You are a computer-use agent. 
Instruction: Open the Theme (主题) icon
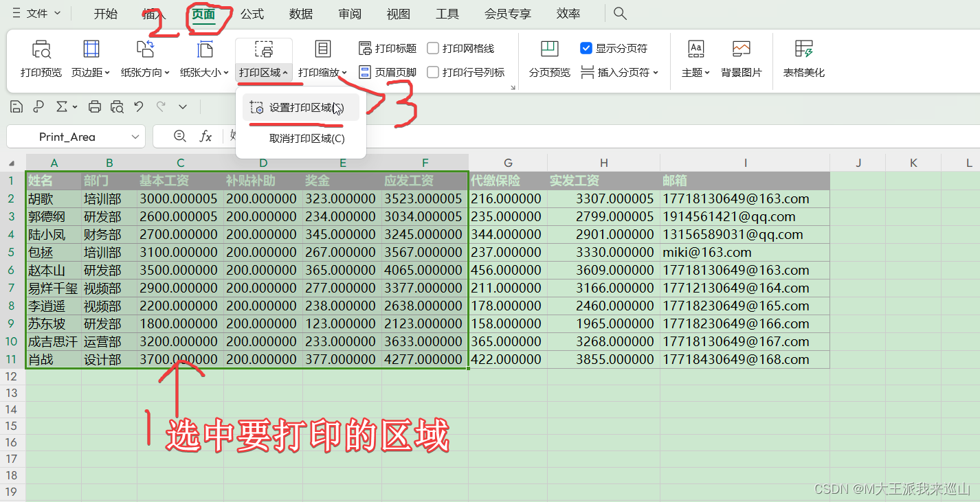click(695, 49)
